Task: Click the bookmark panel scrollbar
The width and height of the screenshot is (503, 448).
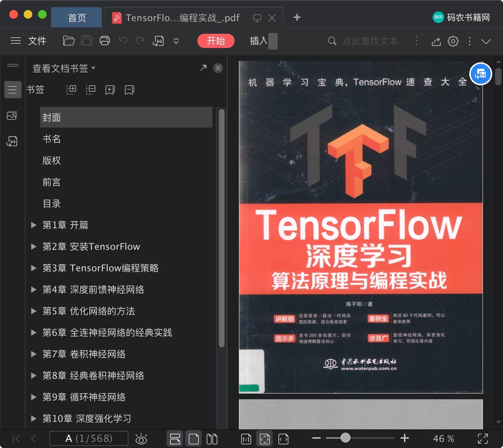Action: coord(222,228)
